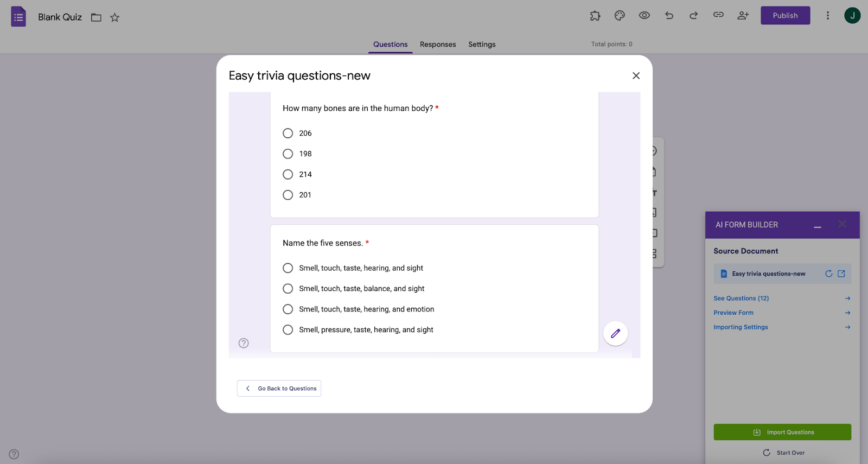
Task: Switch to the Responses tab
Action: click(x=437, y=44)
